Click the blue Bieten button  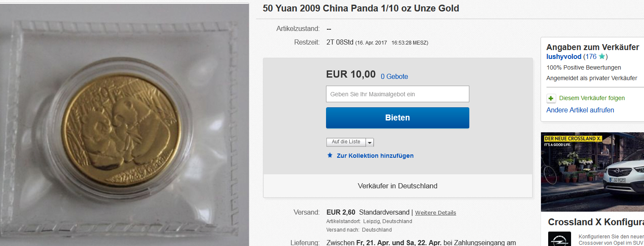[398, 118]
